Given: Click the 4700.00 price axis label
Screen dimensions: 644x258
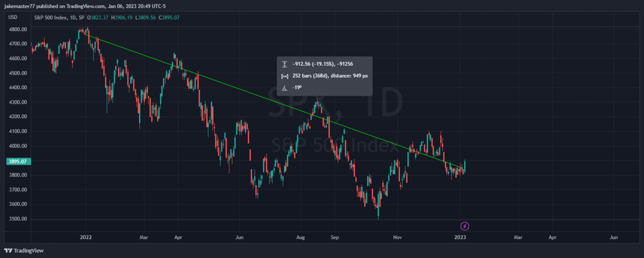Looking at the screenshot, I should pos(18,44).
